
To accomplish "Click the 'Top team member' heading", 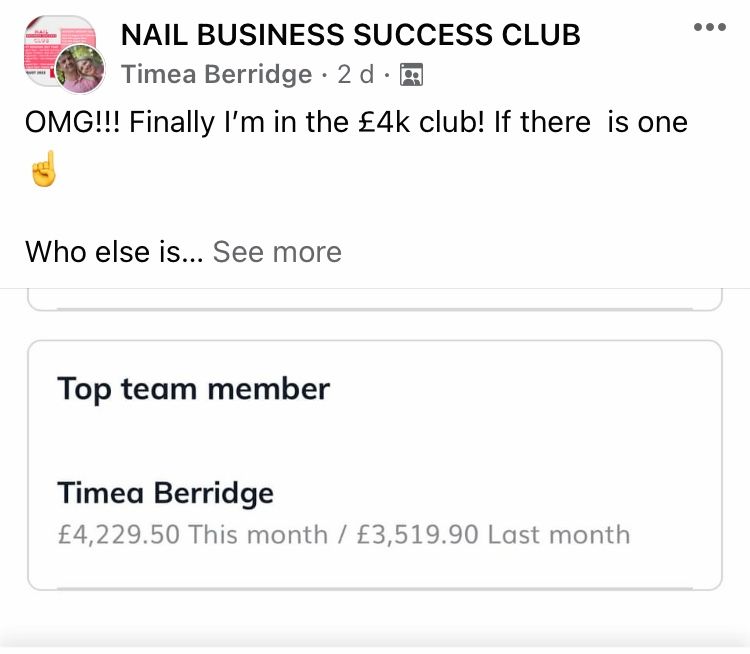I will [x=193, y=388].
